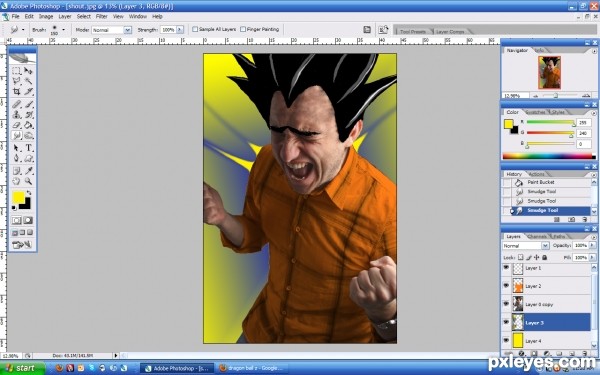Switch to Quick Mask mode
The image size is (600, 375).
28,220
